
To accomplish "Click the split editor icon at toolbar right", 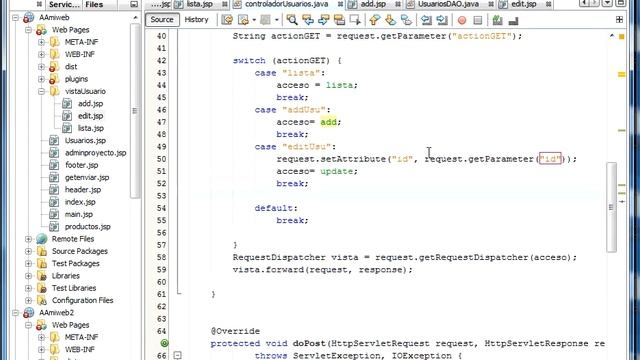I will 619,20.
